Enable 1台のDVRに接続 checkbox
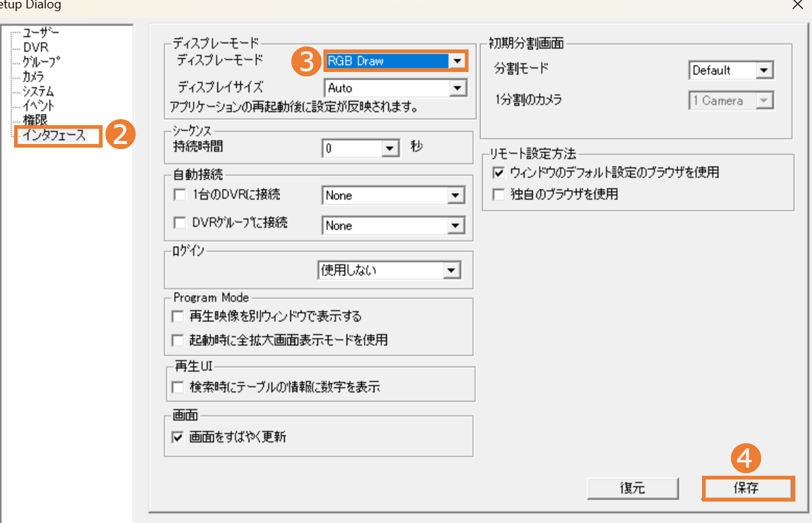The image size is (812, 523). point(180,195)
